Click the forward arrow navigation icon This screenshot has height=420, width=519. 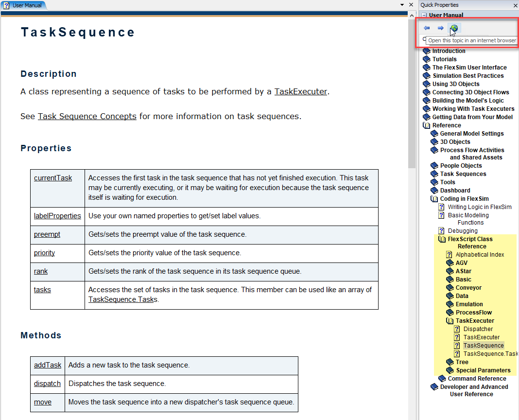[x=440, y=28]
